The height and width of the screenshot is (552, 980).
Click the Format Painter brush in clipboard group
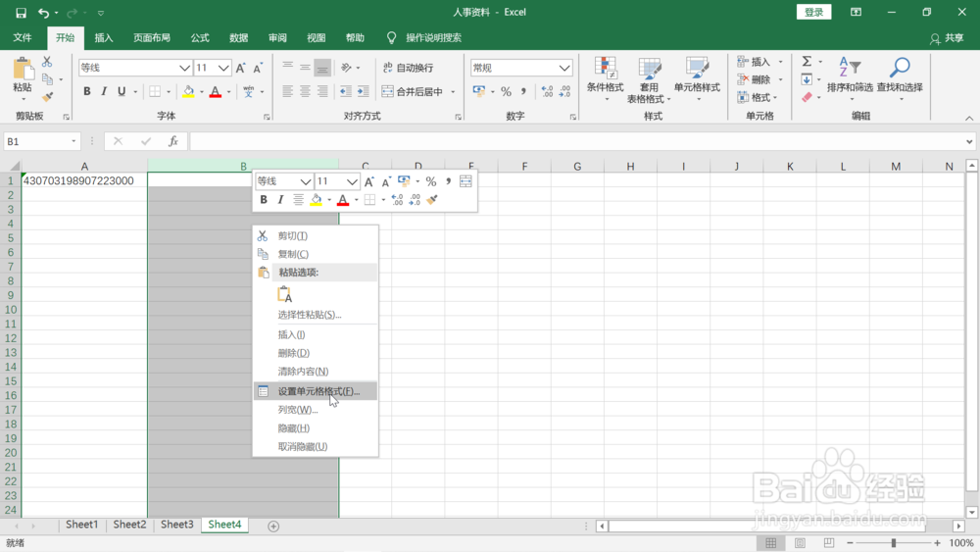tap(47, 97)
